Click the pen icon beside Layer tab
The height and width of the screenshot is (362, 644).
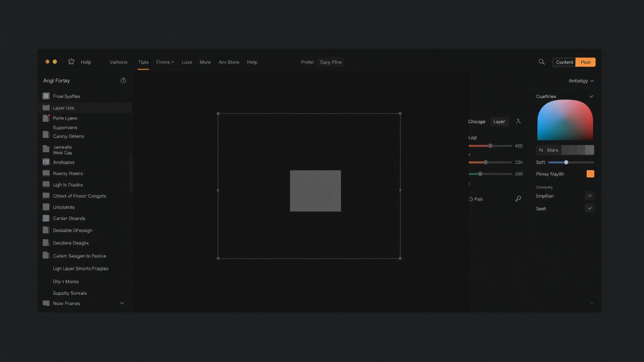tap(518, 121)
